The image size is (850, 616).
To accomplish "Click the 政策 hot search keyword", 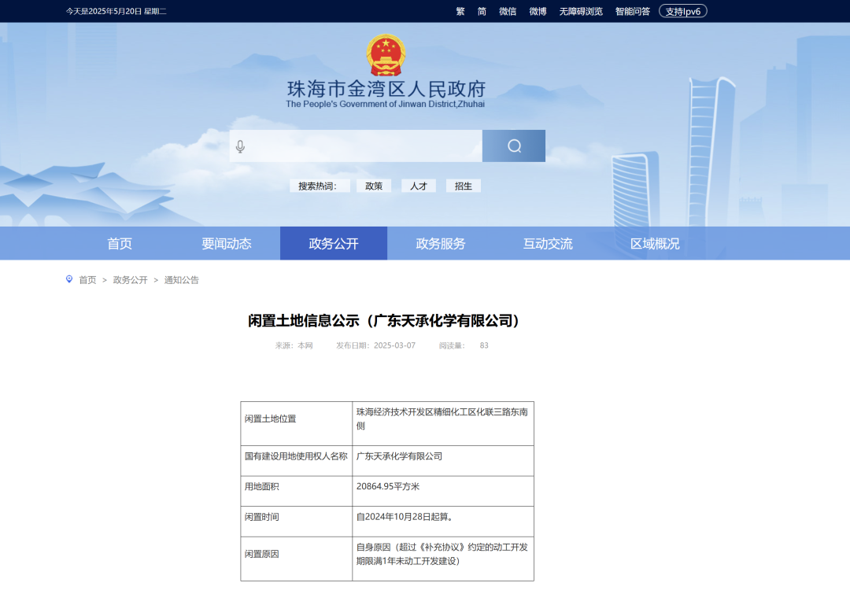I will click(x=374, y=185).
